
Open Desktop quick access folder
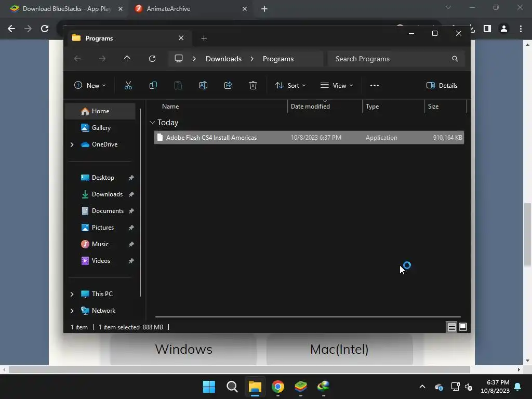100,178
